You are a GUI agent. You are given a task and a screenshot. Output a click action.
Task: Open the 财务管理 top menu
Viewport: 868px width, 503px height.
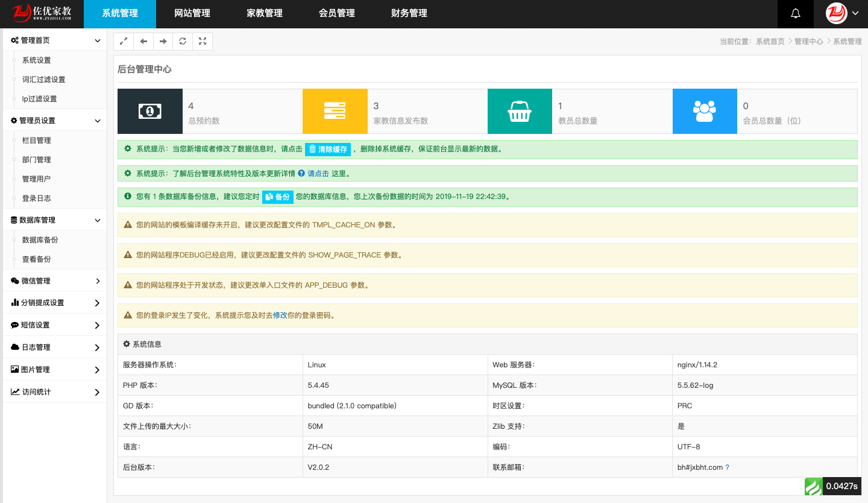(x=409, y=14)
